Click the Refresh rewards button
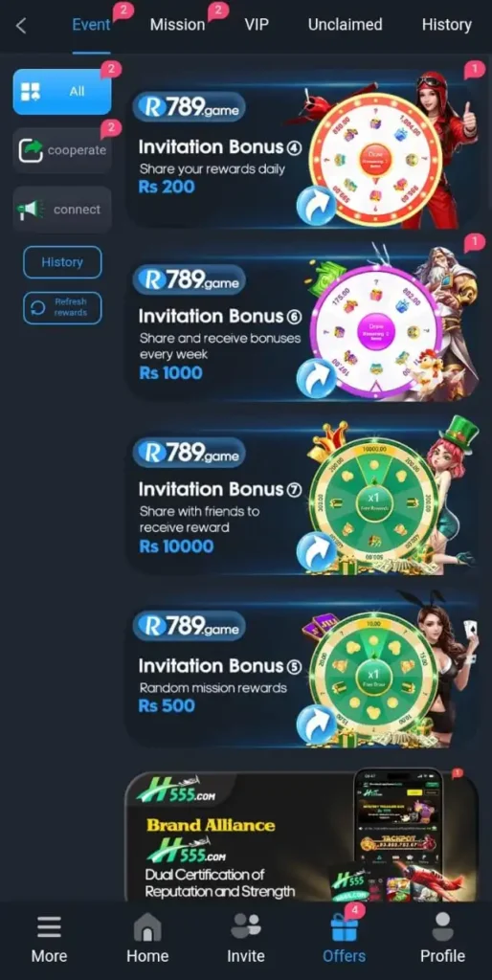Image resolution: width=492 pixels, height=980 pixels. (62, 307)
